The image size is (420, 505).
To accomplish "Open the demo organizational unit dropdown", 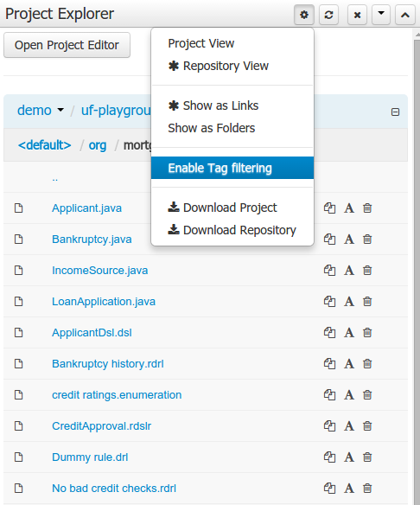I will tap(41, 111).
